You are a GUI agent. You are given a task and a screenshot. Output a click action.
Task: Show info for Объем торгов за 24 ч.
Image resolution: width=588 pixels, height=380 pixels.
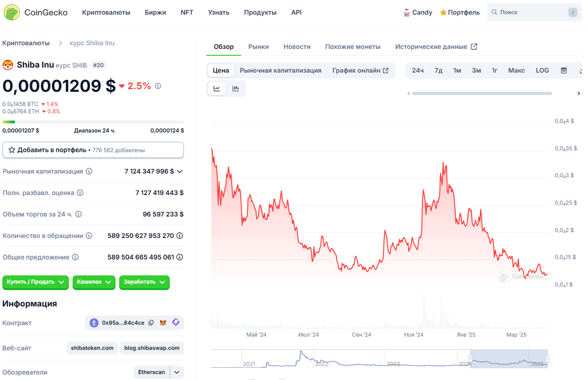tap(78, 214)
